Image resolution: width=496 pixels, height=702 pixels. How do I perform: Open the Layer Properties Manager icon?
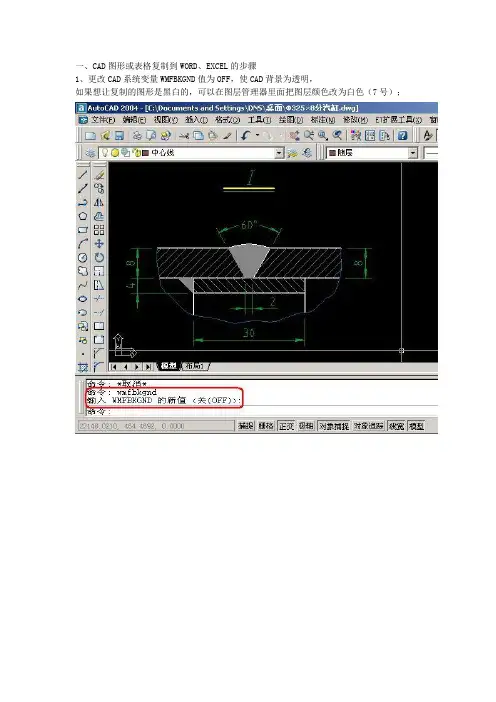pyautogui.click(x=90, y=153)
